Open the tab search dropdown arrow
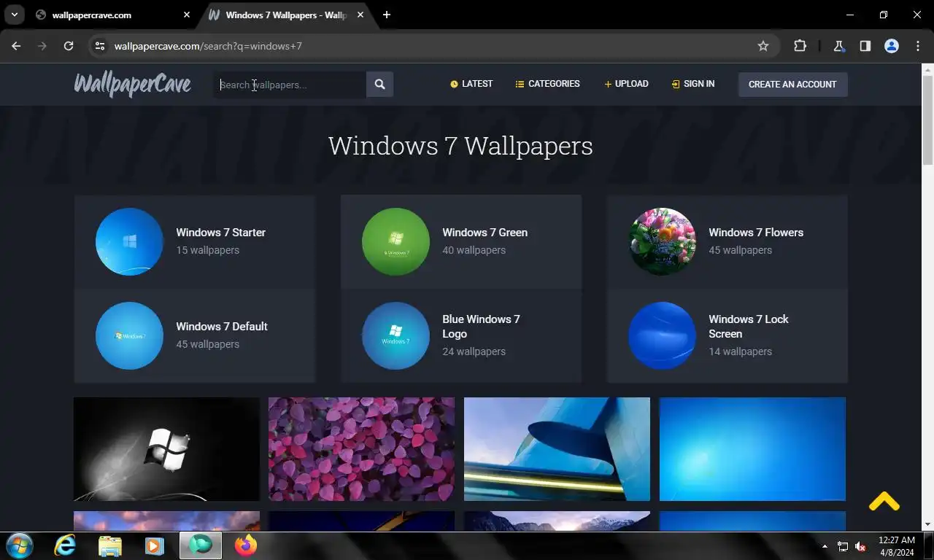Screen dimensions: 934x560 (x=15, y=15)
